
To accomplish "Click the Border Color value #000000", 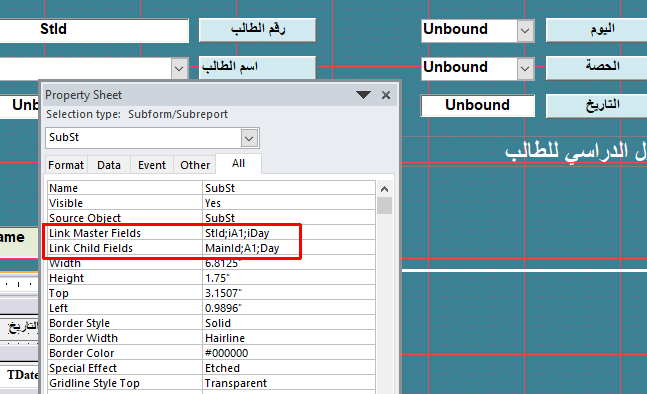I will (x=289, y=353).
